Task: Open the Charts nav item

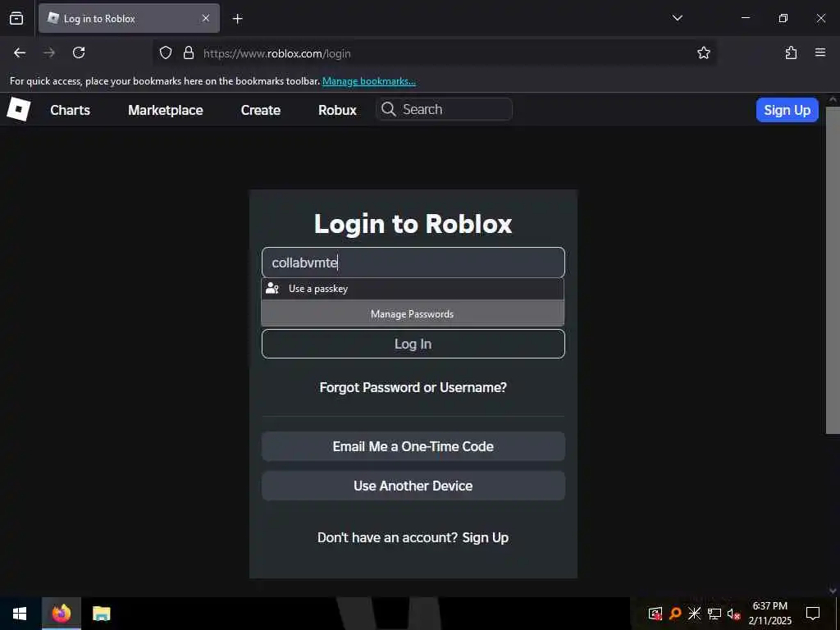Action: pyautogui.click(x=71, y=110)
